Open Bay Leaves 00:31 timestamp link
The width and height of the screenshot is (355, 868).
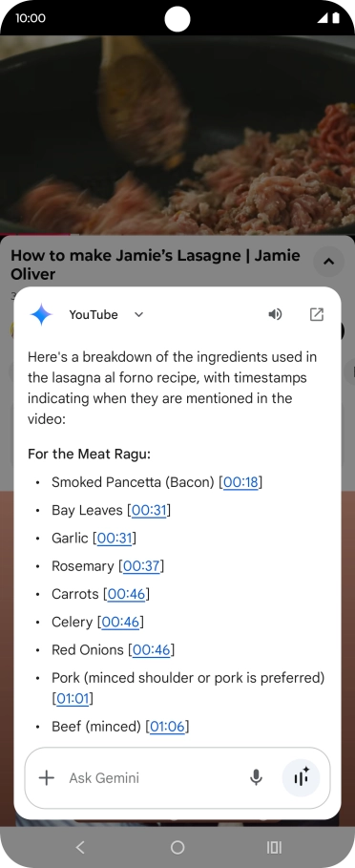coord(149,510)
